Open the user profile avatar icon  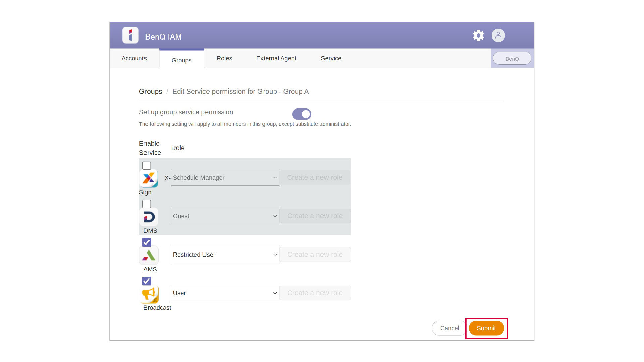pyautogui.click(x=498, y=35)
